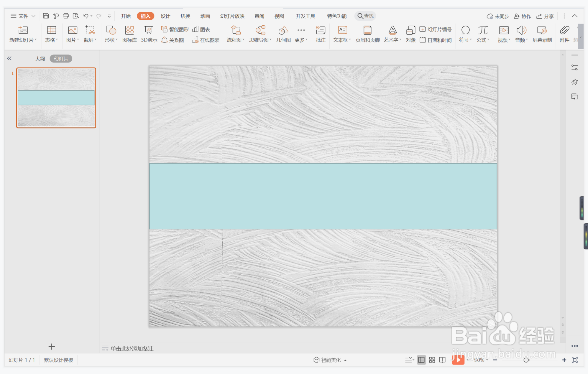Expand the 智能美化 options arrow
This screenshot has width=588, height=374.
[345, 360]
